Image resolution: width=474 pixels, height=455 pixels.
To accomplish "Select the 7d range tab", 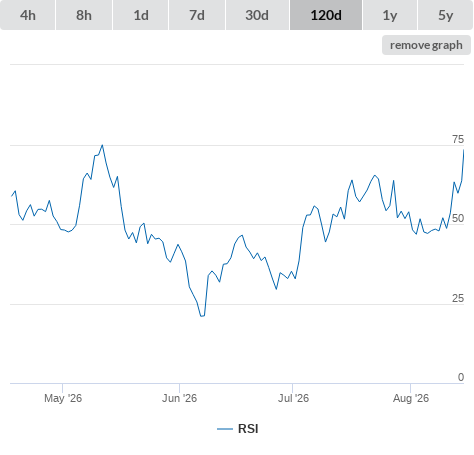I will click(197, 15).
